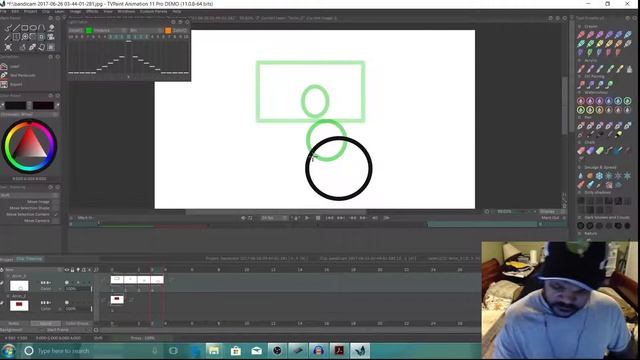Pick the first black Dark Smokes and Clouds preset

click(581, 226)
